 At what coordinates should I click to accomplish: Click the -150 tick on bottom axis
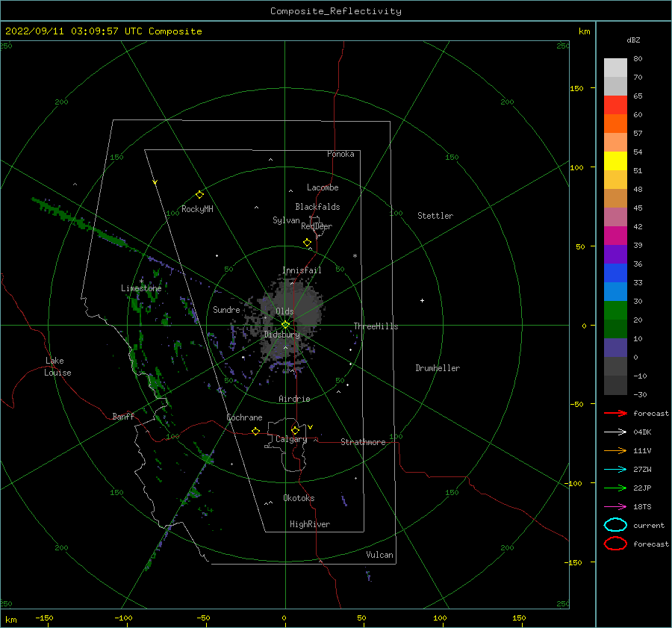(44, 618)
